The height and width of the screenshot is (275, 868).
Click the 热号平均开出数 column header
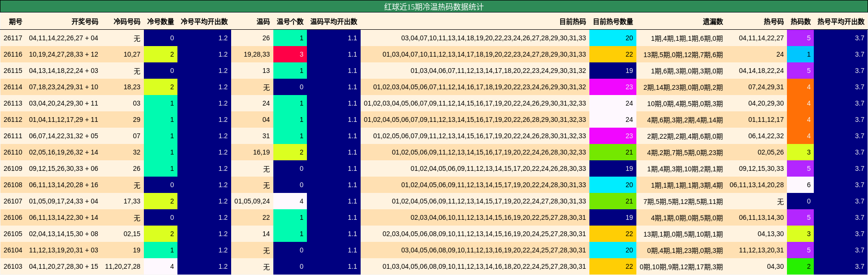pos(841,22)
